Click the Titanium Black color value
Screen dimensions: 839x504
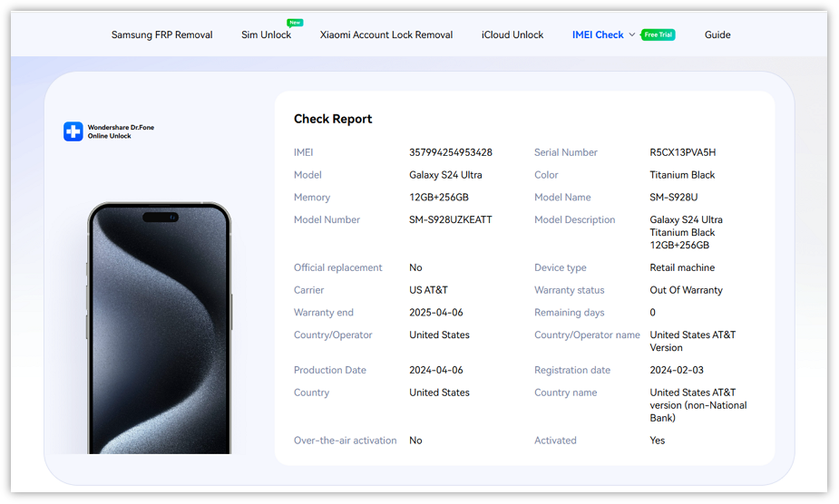click(682, 175)
